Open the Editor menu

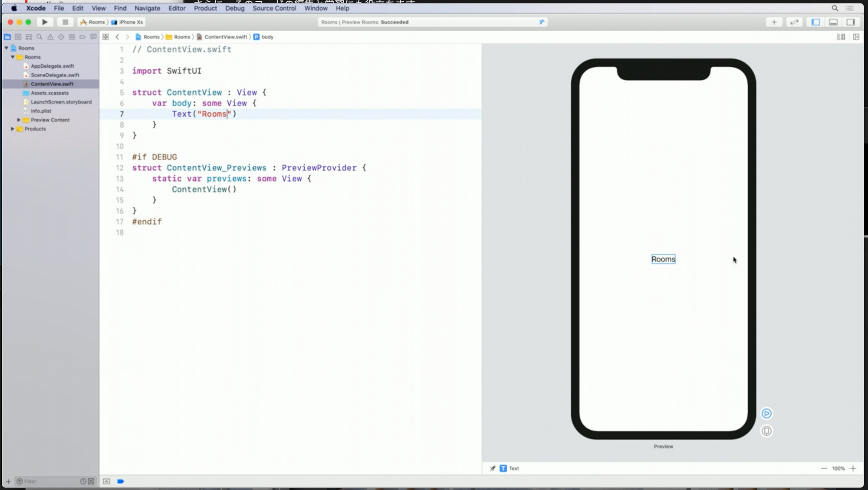point(177,8)
